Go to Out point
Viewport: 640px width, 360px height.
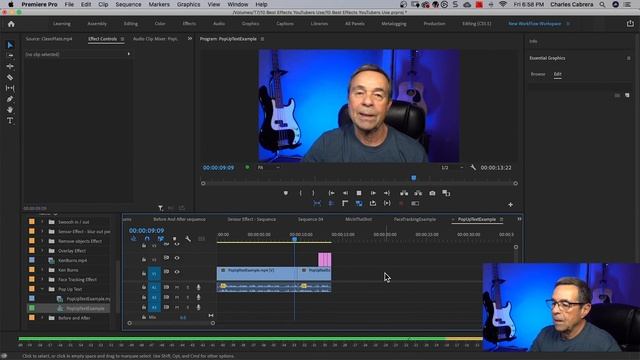pos(387,193)
